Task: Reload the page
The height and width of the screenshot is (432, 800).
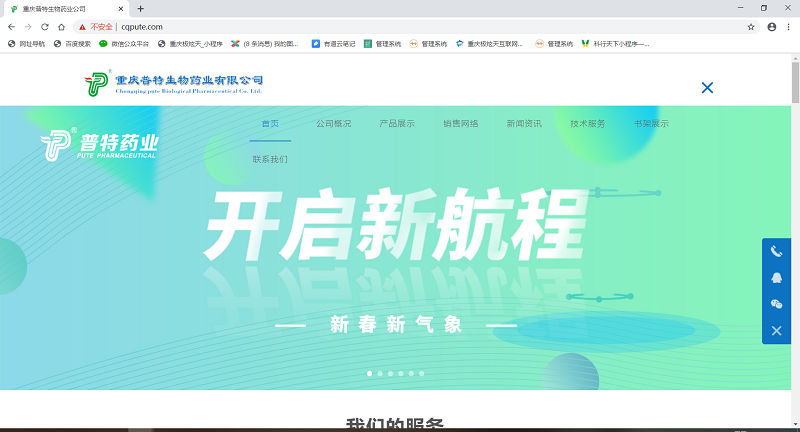Action: [x=45, y=27]
